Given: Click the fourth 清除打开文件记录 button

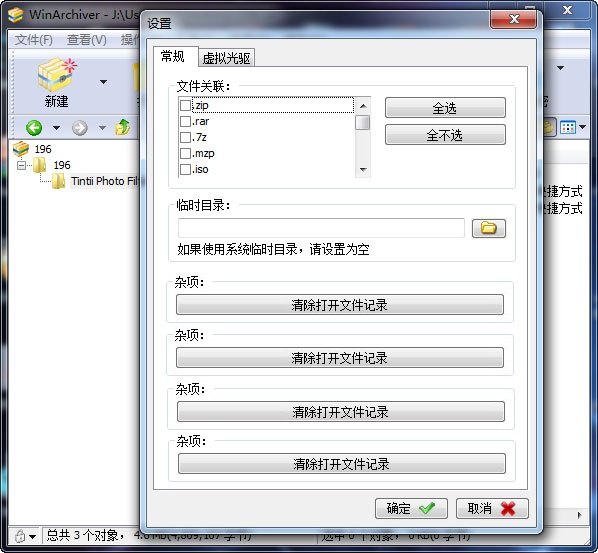Looking at the screenshot, I should click(342, 463).
